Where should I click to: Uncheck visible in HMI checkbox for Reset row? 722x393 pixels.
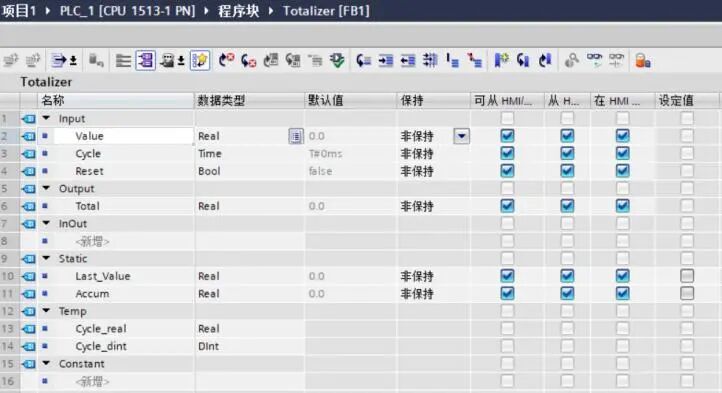[622, 171]
